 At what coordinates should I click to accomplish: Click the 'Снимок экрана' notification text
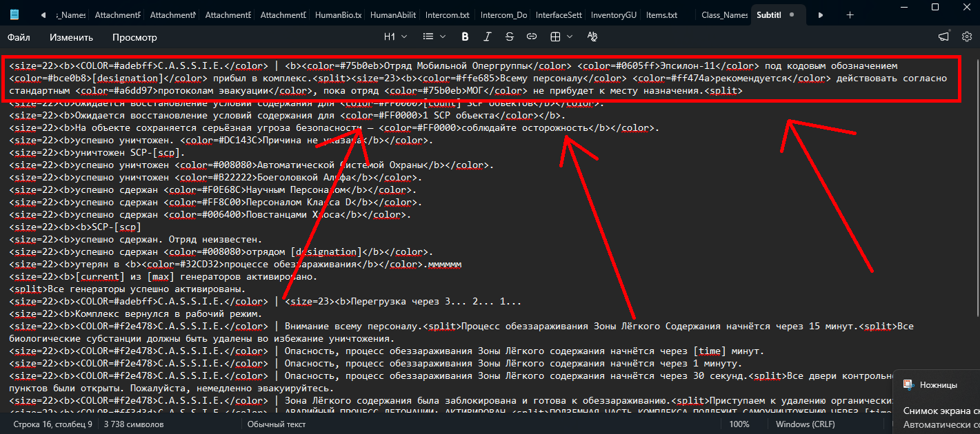coord(941,411)
